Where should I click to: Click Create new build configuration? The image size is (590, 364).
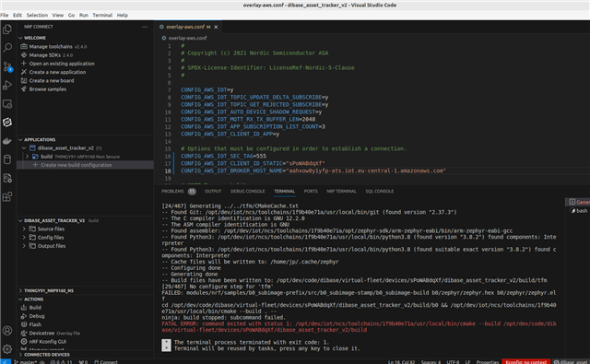coord(76,165)
